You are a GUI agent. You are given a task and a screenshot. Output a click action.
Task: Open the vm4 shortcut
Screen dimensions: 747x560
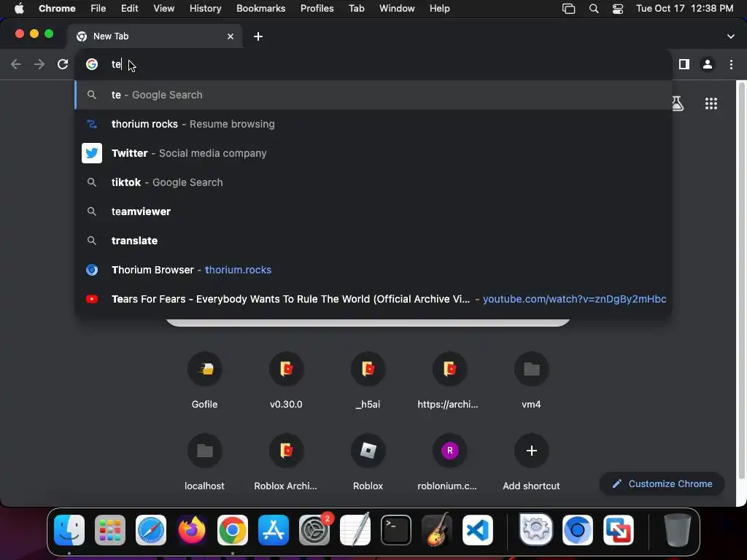coord(531,381)
